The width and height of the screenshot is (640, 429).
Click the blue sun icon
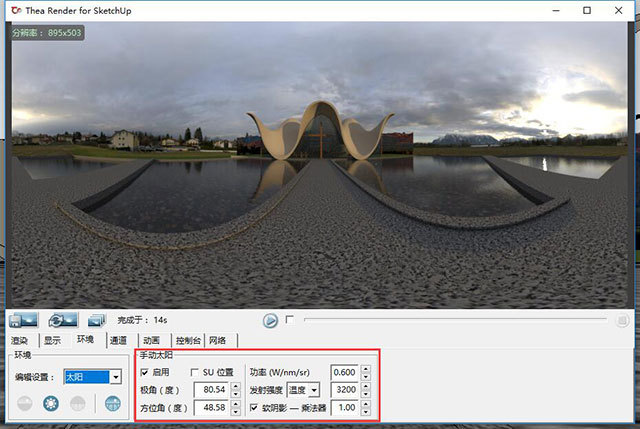[x=51, y=404]
